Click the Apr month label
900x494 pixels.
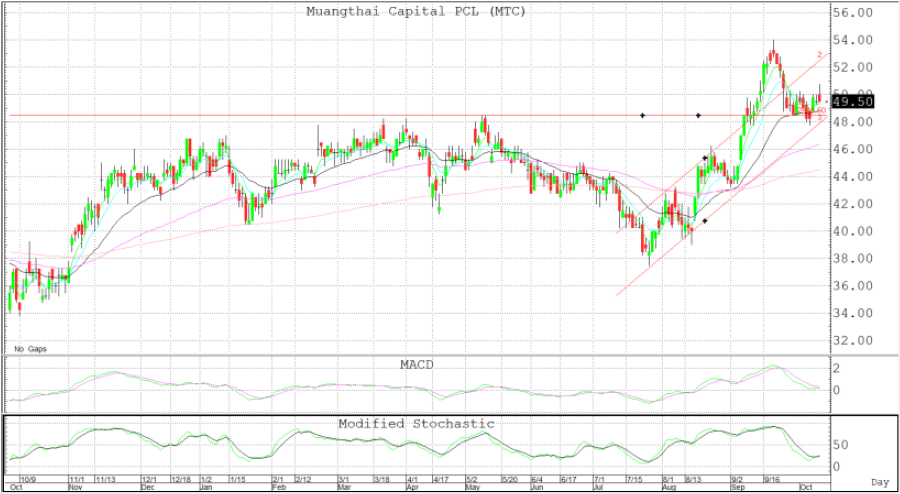pos(413,486)
